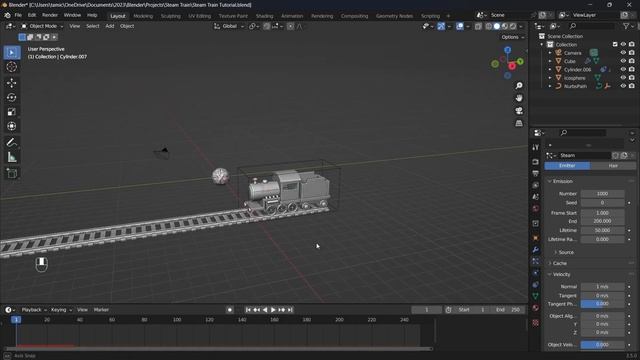The height and width of the screenshot is (360, 640).
Task: Open the World properties tab
Action: 536,209
